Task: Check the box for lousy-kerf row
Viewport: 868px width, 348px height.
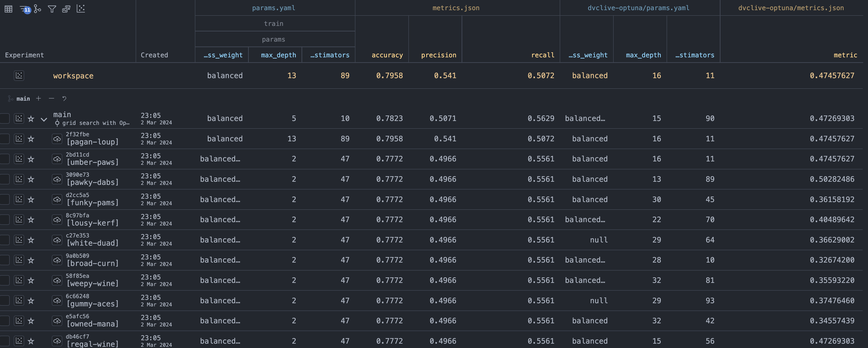Action: point(5,219)
